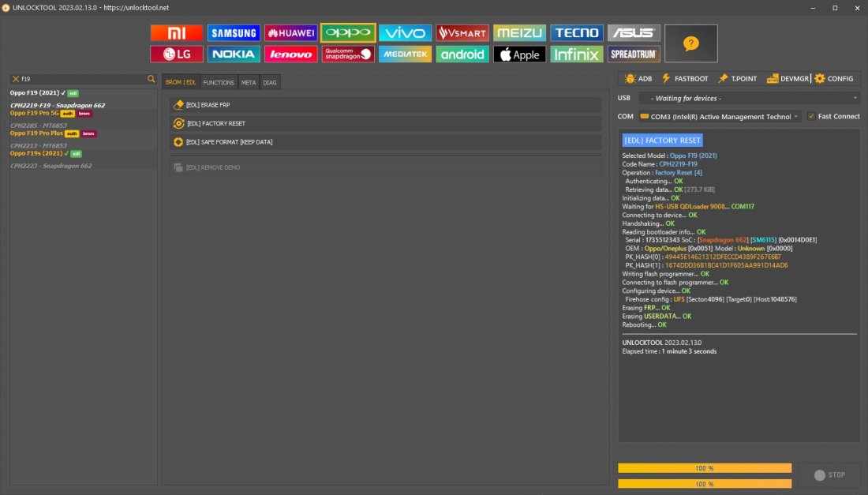Click the Rebooting... OK log line
The width and height of the screenshot is (868, 495).
645,325
